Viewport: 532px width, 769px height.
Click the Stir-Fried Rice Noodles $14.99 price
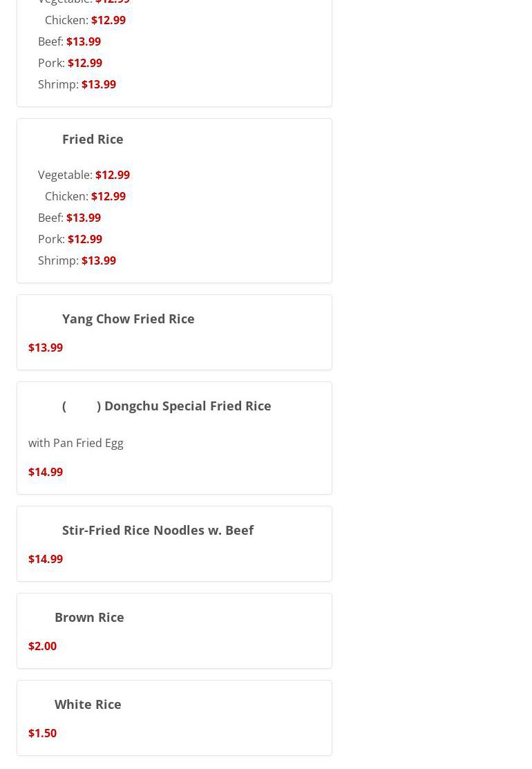click(x=46, y=559)
